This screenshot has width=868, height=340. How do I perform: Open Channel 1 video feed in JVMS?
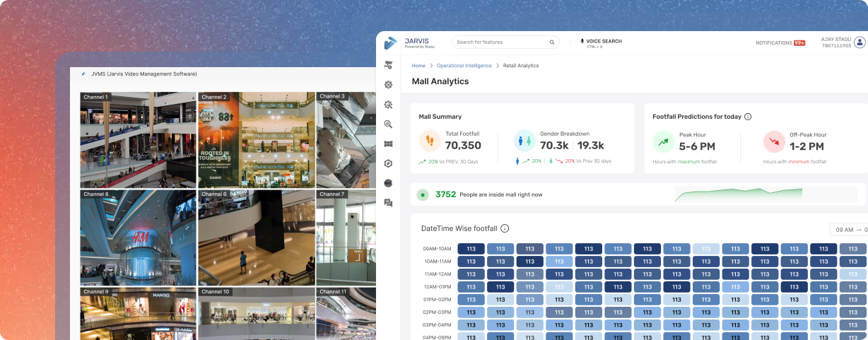coord(138,139)
